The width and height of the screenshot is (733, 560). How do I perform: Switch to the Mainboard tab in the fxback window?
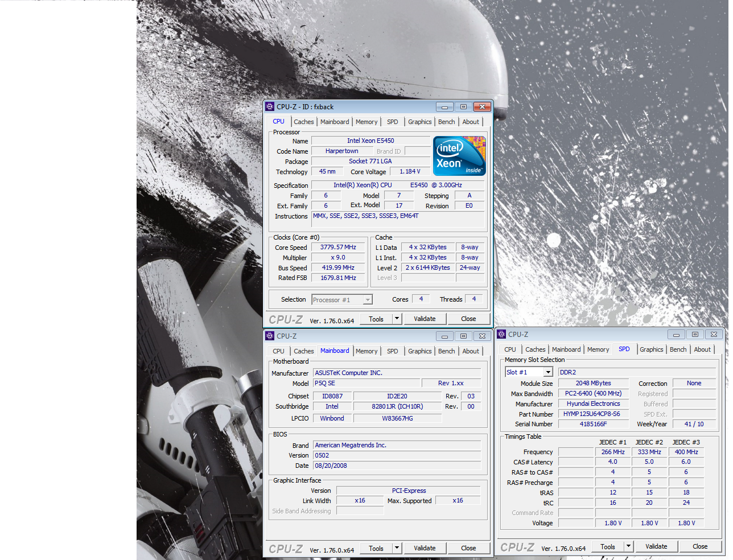pyautogui.click(x=335, y=122)
